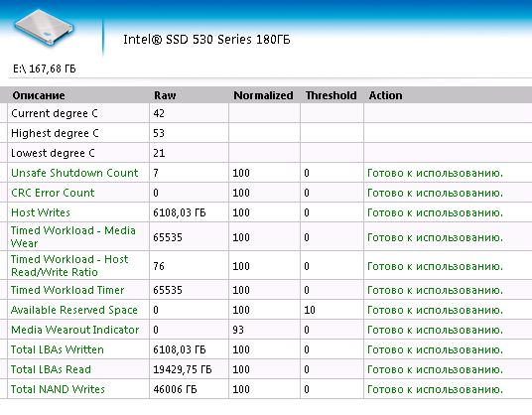Open Timed Workload - Host Read/Write Ratio

coord(69,265)
